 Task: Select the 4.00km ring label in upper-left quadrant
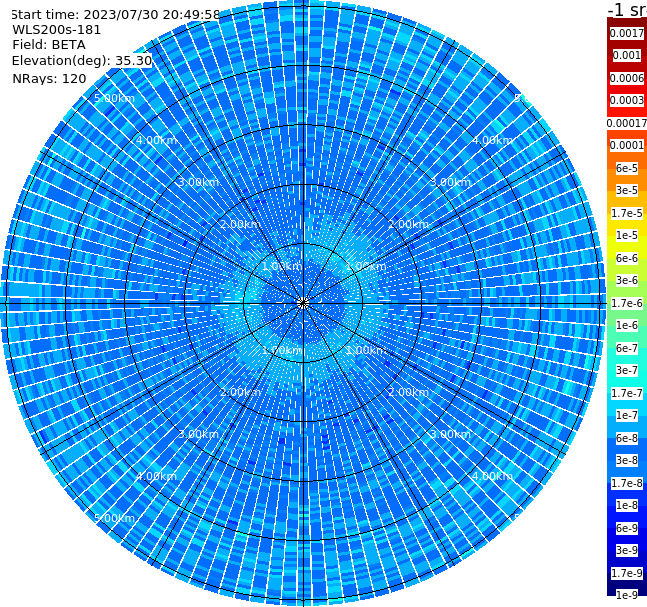click(156, 140)
